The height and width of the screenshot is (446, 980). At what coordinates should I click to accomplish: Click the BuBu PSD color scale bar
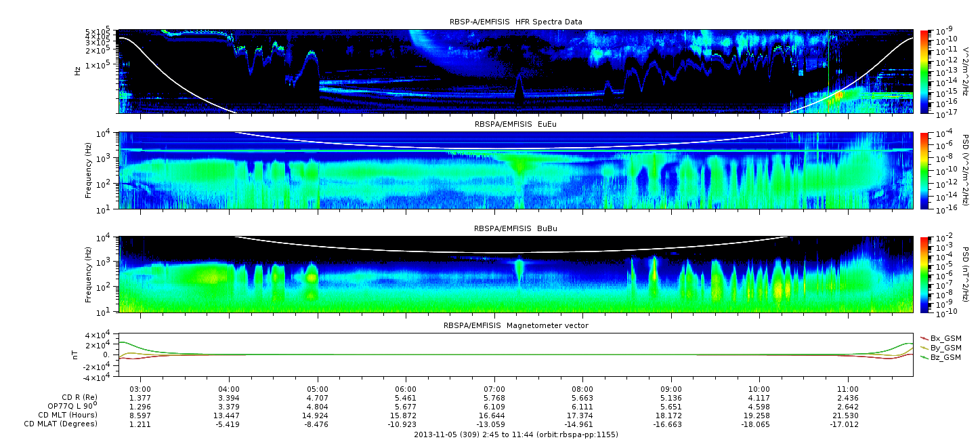coord(924,274)
